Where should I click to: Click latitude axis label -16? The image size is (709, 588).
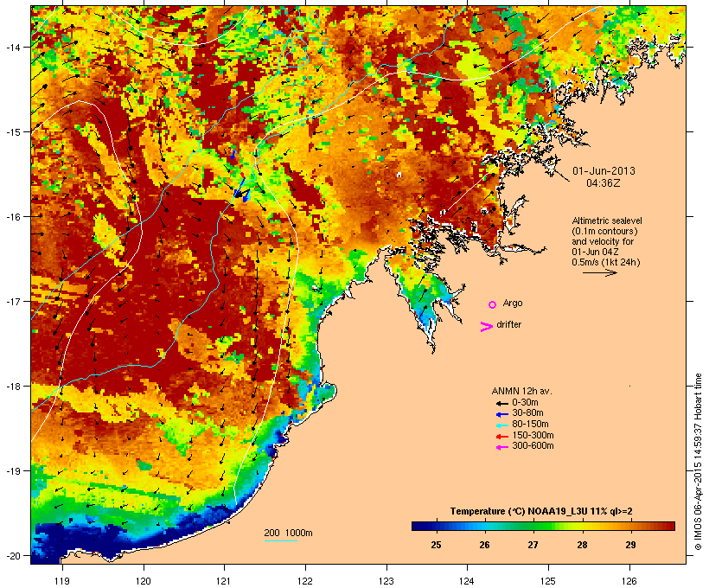tap(13, 217)
